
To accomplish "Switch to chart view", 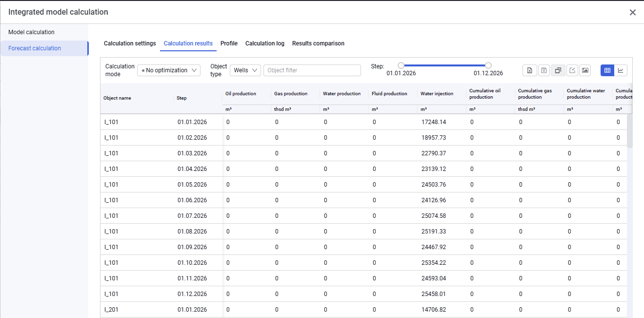I will pos(621,70).
